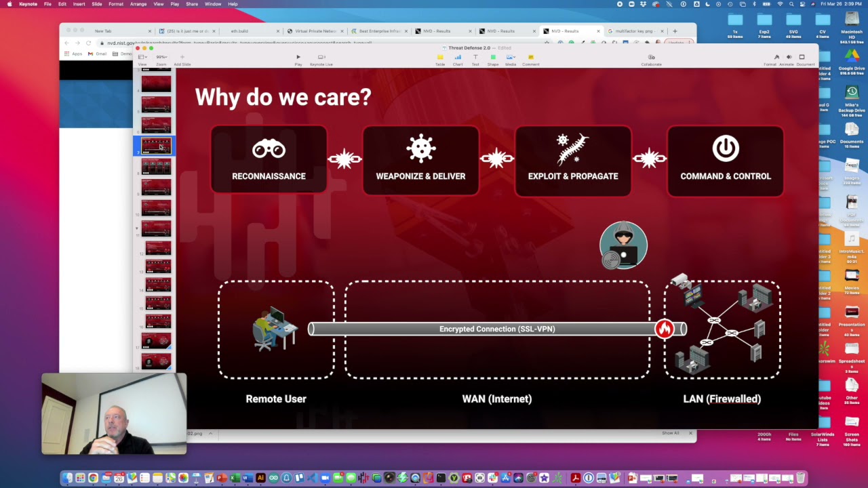
Task: Open the Slide menu
Action: pos(97,4)
